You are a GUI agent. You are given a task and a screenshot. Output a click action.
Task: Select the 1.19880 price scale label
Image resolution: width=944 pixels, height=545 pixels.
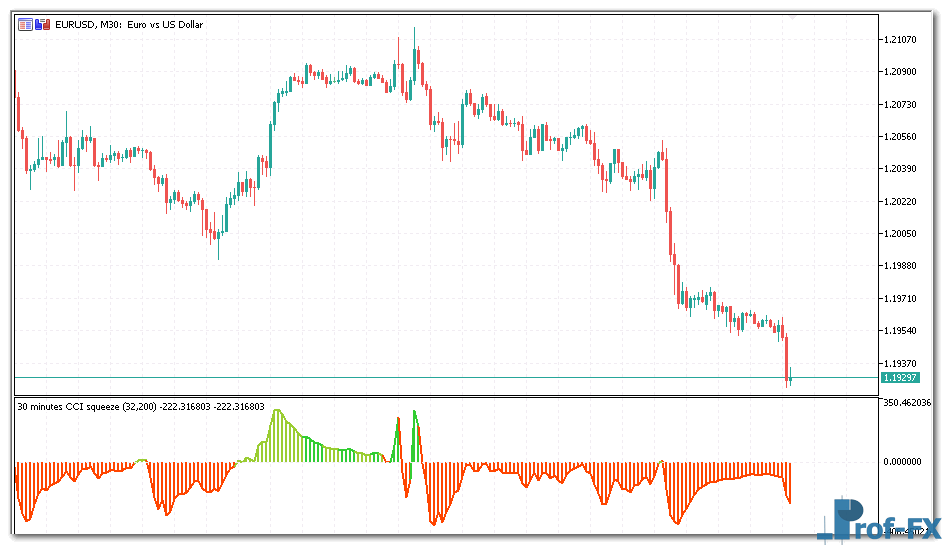point(900,266)
